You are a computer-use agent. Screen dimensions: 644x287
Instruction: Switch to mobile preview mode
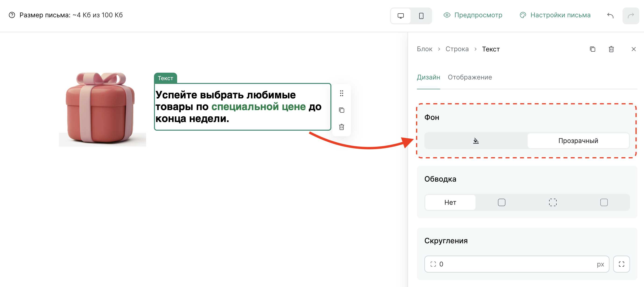[x=421, y=16]
